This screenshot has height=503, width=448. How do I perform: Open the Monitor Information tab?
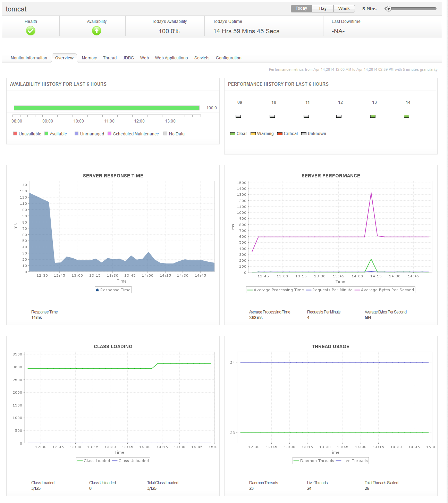click(29, 58)
